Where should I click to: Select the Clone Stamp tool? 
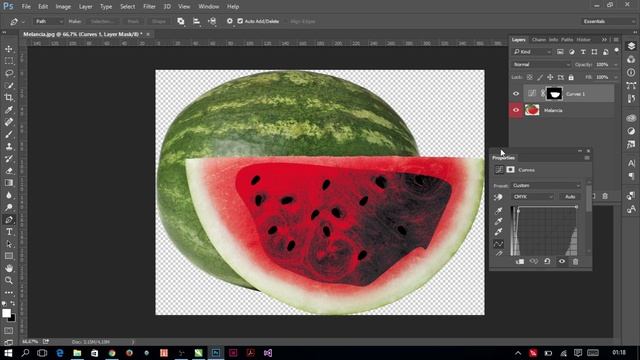(x=9, y=147)
